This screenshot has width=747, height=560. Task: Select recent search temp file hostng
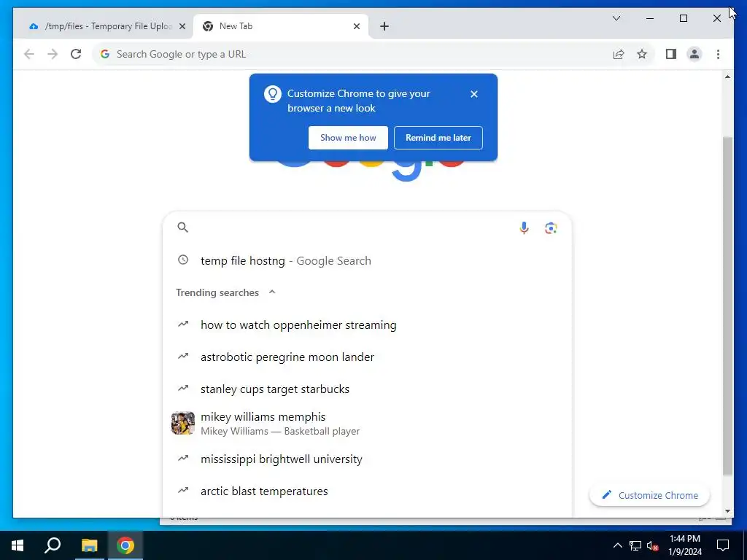point(367,260)
